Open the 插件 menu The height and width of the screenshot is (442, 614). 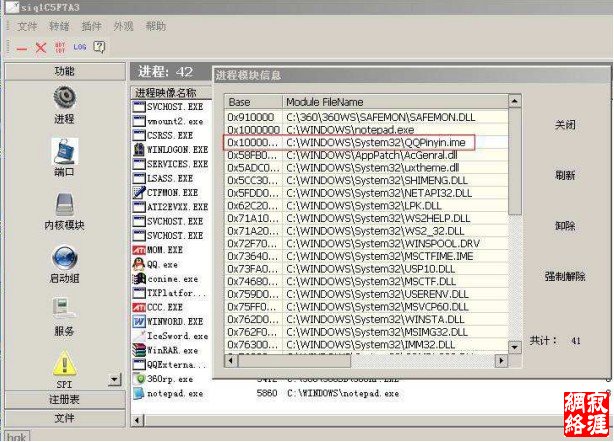point(91,26)
